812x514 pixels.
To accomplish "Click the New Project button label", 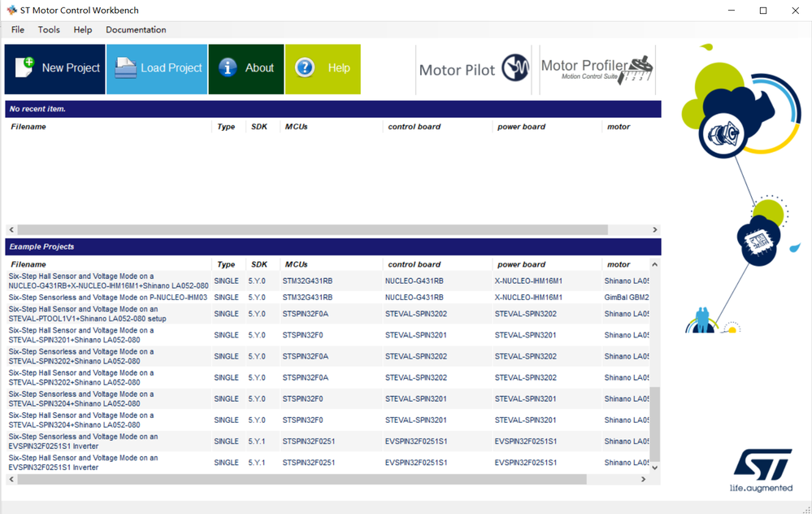I will tap(71, 68).
